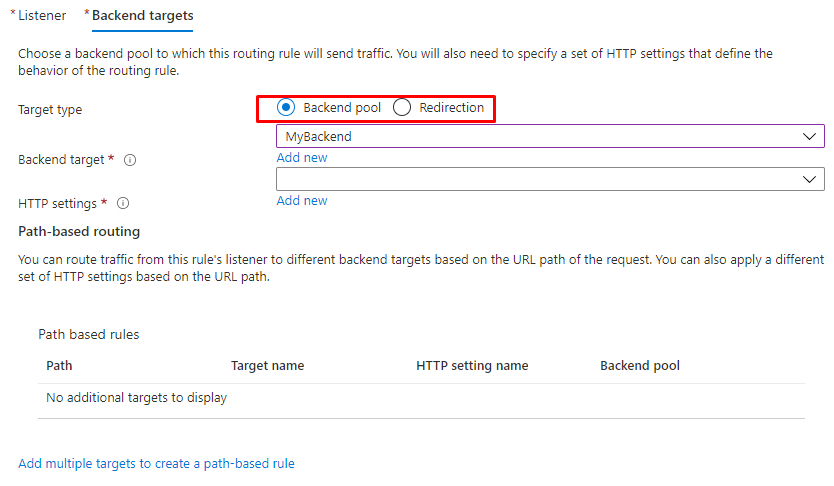Click Add new under Backend target dropdown
The image size is (834, 486).
(x=302, y=158)
